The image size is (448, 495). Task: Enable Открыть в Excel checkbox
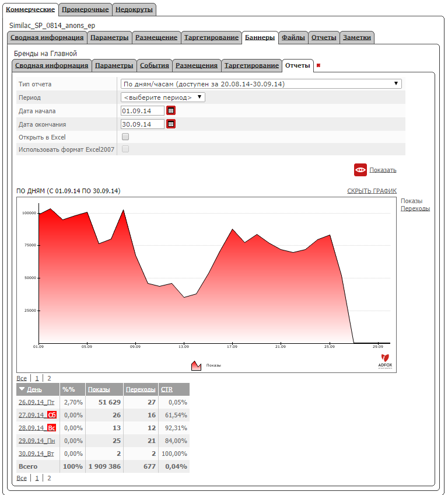tap(125, 137)
